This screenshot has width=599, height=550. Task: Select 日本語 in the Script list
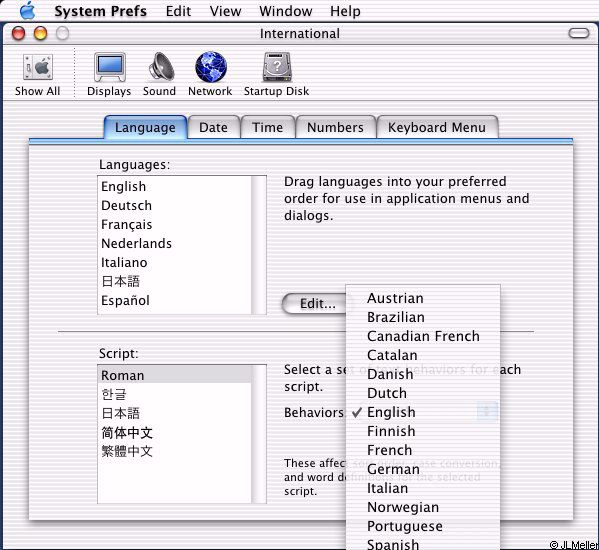[x=175, y=413]
